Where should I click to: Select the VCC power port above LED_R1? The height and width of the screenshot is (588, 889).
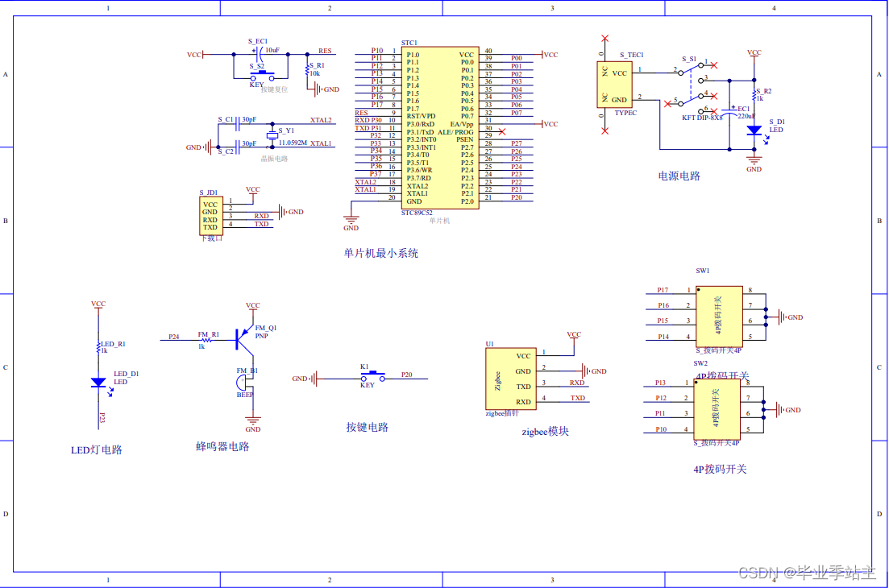tap(98, 306)
